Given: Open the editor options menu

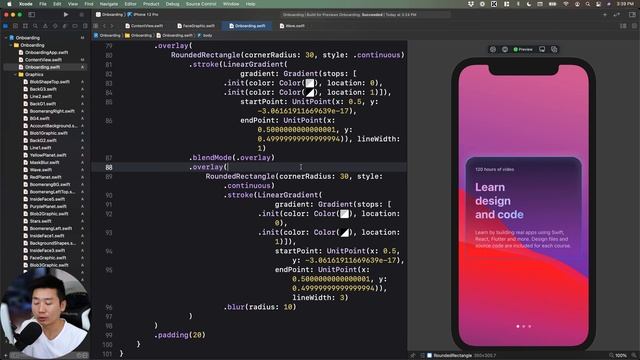Looking at the screenshot, I should [623, 26].
